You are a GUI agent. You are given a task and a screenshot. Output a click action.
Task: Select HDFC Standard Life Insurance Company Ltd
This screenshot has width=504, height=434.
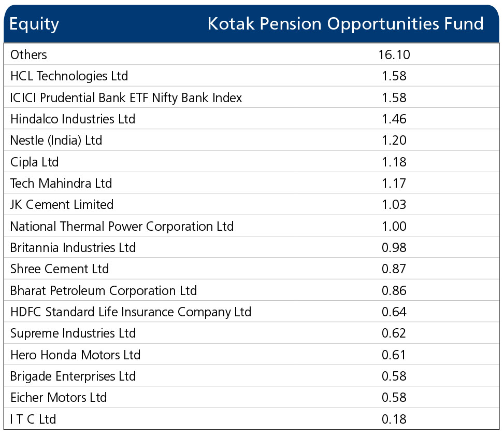[x=131, y=312]
